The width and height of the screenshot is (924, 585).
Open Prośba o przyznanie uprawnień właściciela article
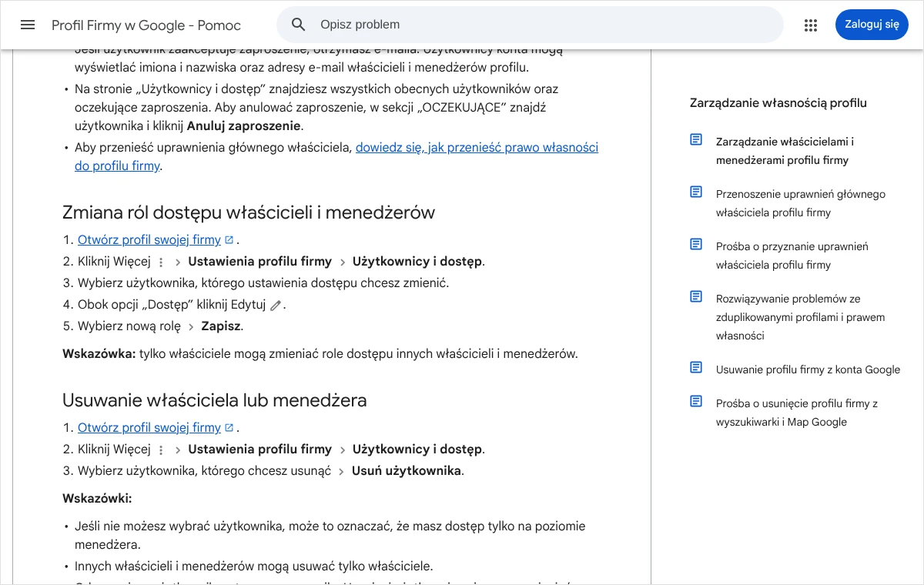(792, 256)
